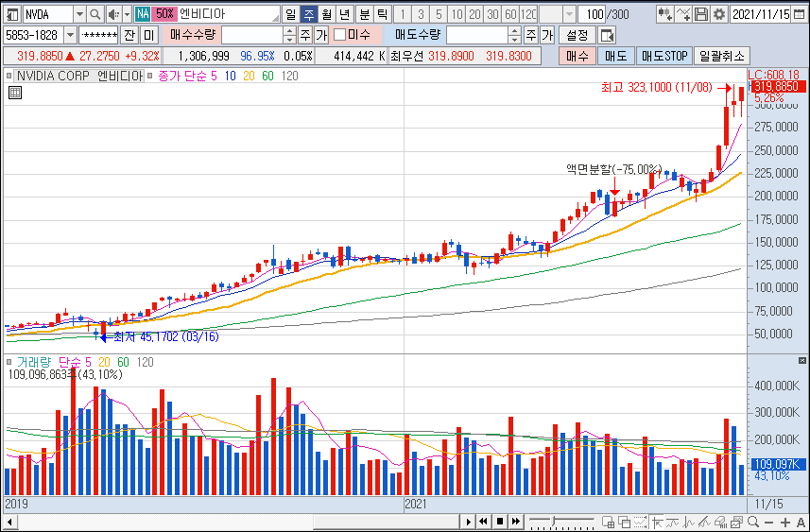Close the volume panel with small x
Screen dimensions: 810x532
[x=801, y=361]
